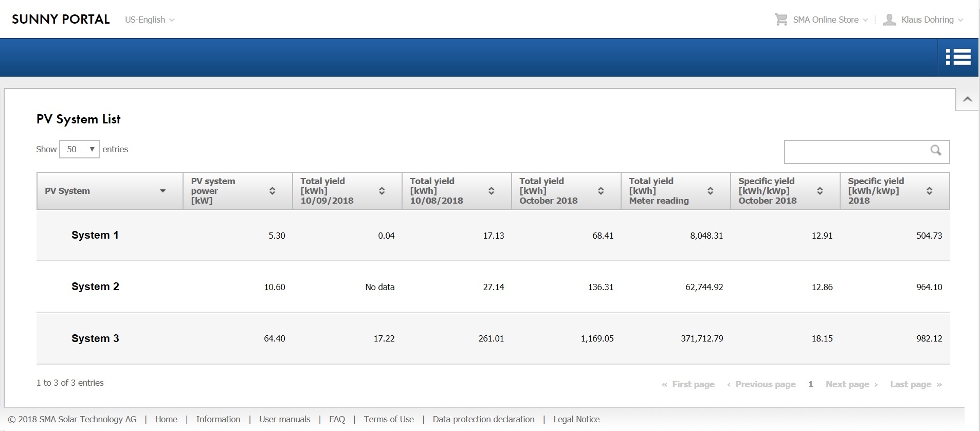This screenshot has width=980, height=431.
Task: Sort by PV system power column arrows
Action: (x=272, y=191)
